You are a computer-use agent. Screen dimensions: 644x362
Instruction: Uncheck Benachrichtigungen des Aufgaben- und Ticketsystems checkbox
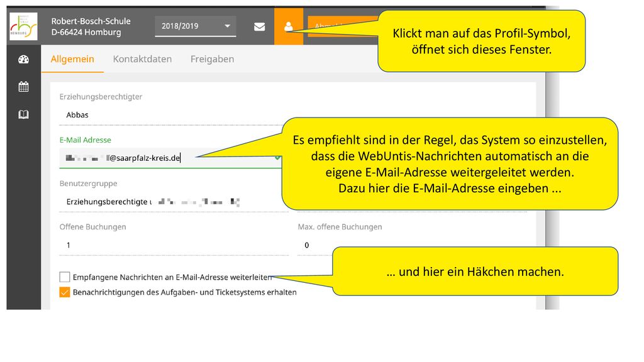point(65,292)
